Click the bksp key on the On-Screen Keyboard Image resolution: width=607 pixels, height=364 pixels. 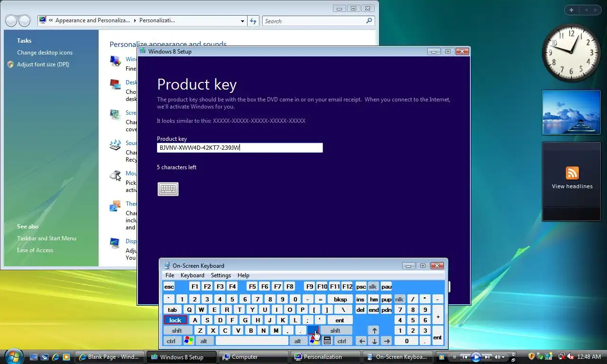click(340, 299)
